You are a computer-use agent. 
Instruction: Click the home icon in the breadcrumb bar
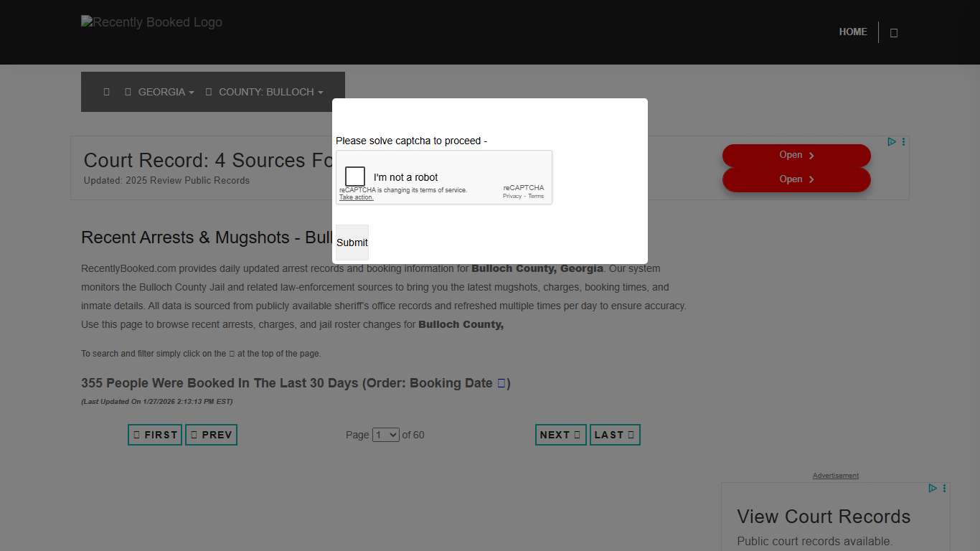point(106,92)
